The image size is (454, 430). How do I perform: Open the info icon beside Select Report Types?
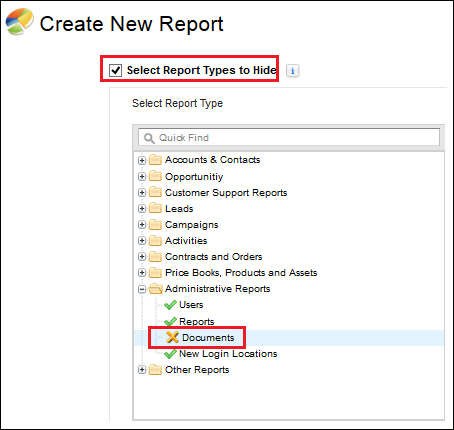(292, 71)
